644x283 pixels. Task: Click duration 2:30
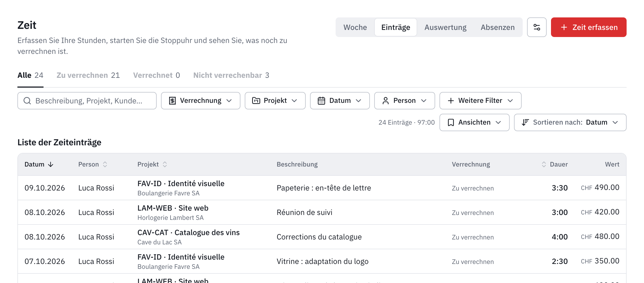pyautogui.click(x=560, y=262)
